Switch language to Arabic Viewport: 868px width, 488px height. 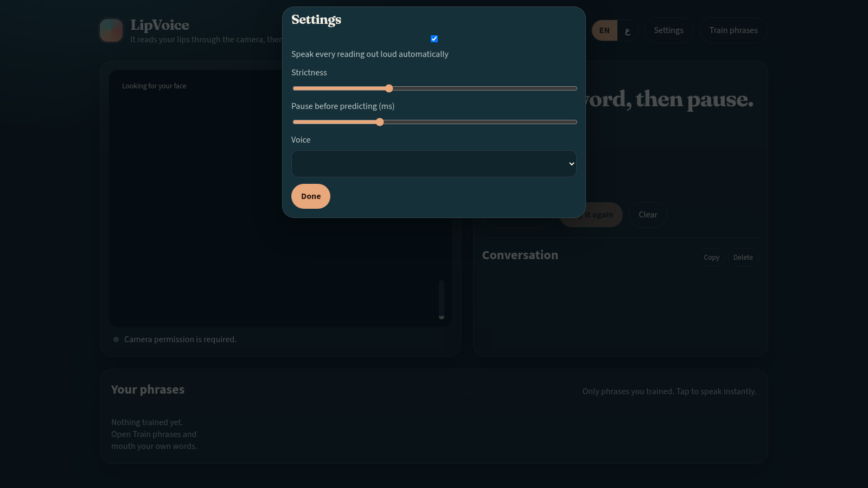pos(628,30)
